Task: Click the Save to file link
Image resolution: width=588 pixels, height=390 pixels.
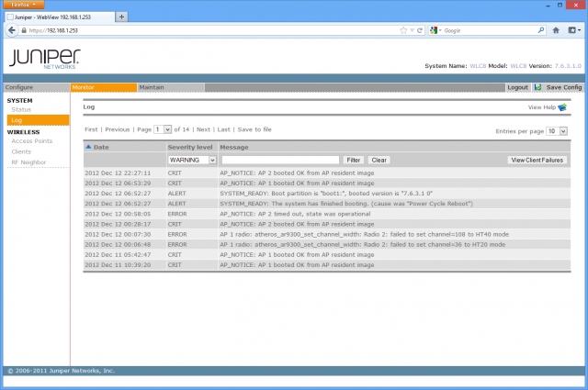Action: pyautogui.click(x=254, y=129)
